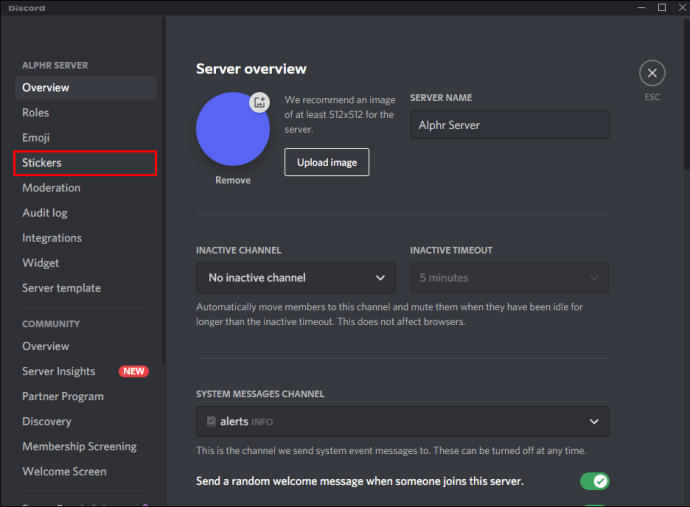Disable random welcome message toggle
Viewport: 690px width, 507px height.
click(594, 481)
